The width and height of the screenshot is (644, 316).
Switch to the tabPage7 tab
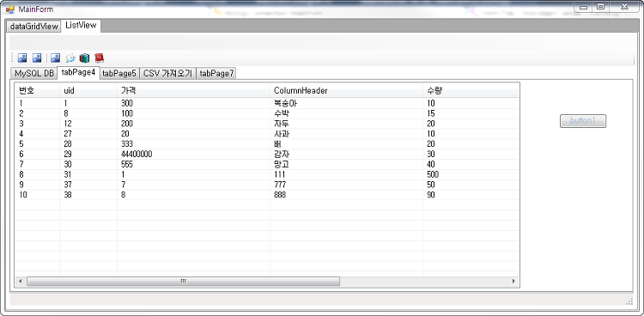[x=216, y=74]
